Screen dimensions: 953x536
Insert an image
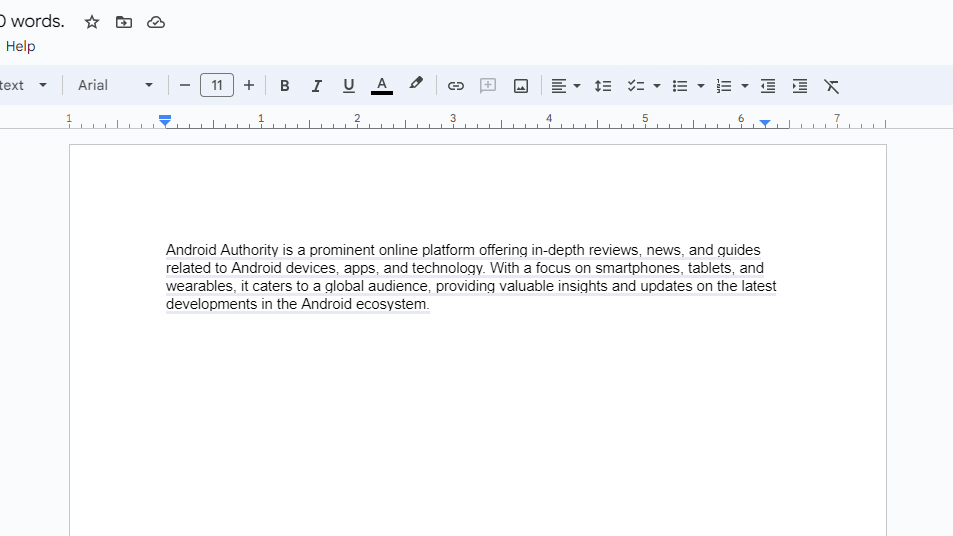(521, 86)
